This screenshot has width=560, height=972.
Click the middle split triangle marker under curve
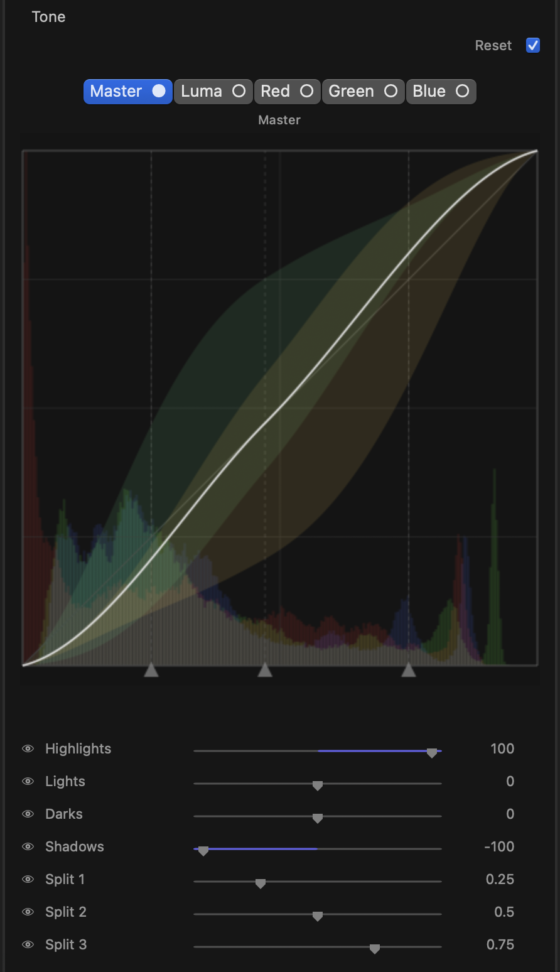265,669
